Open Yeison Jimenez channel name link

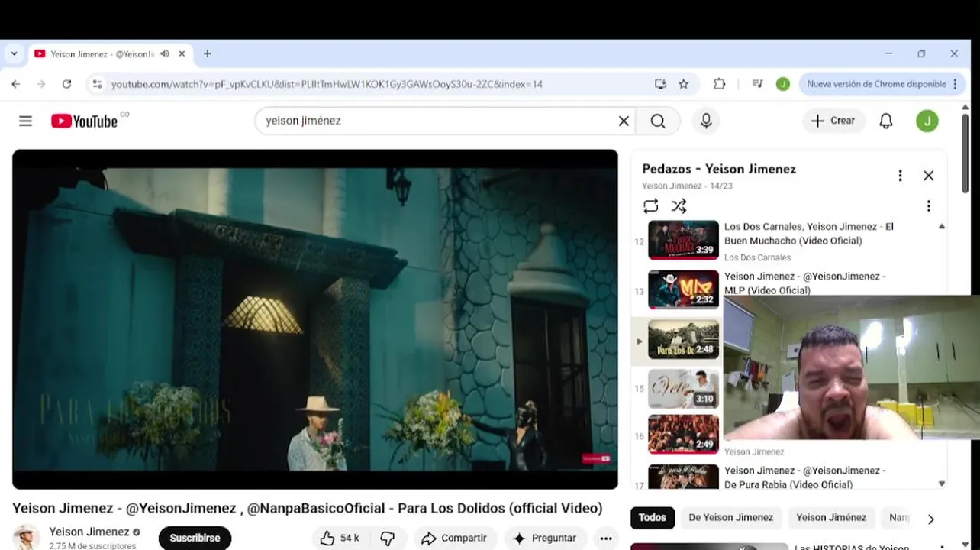tap(89, 532)
